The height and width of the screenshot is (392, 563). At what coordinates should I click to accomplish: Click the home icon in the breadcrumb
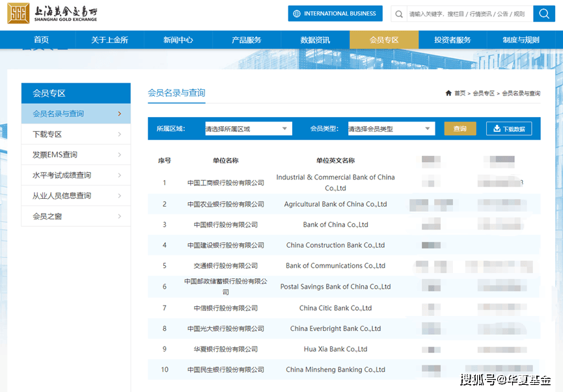(x=448, y=94)
